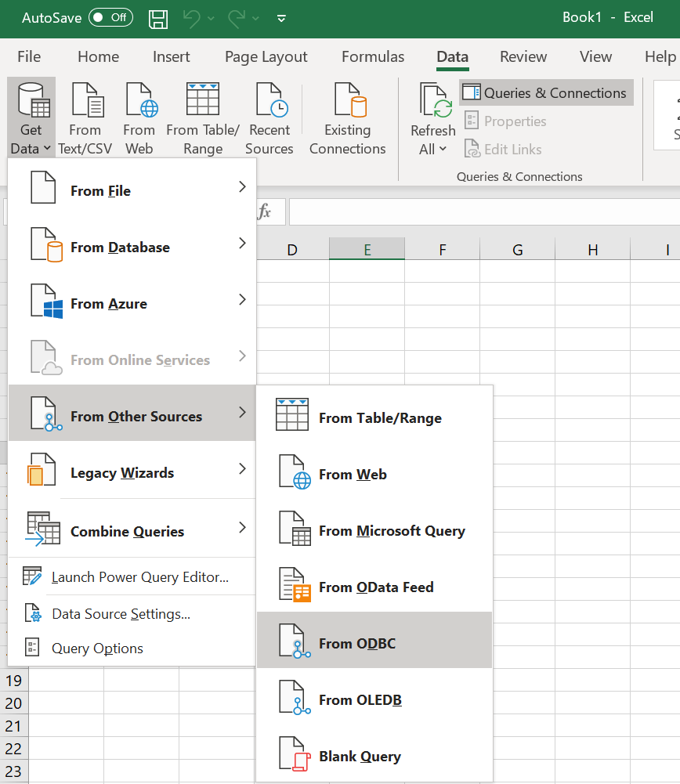This screenshot has width=680, height=784.
Task: Click Launch Power Query Editor option
Action: (132, 577)
